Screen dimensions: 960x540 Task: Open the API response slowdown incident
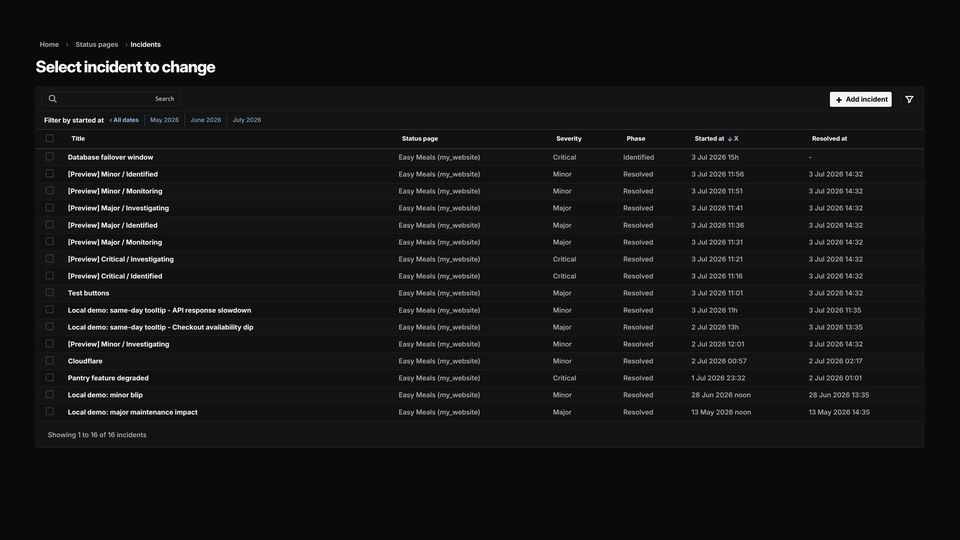click(159, 310)
